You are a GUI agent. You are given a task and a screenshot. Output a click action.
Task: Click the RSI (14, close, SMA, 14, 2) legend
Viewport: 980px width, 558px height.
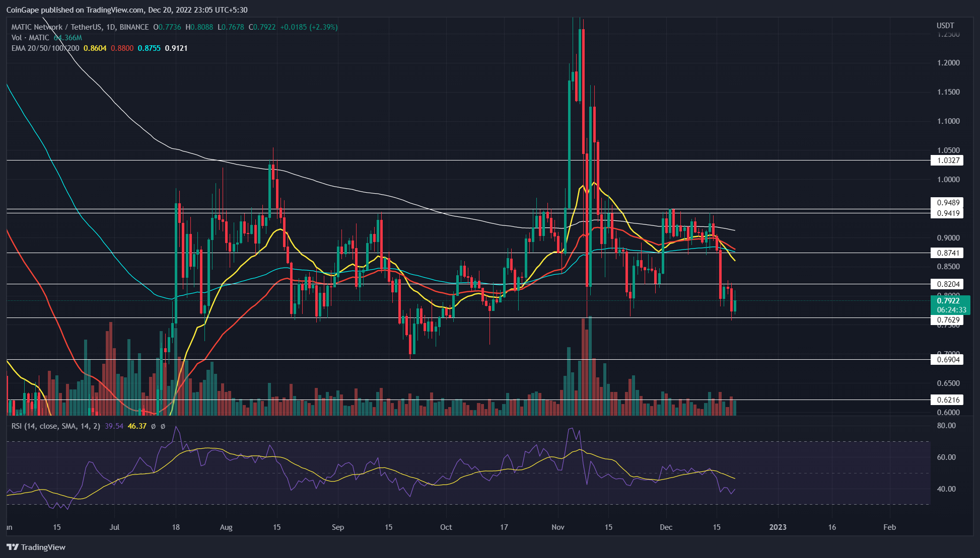56,426
